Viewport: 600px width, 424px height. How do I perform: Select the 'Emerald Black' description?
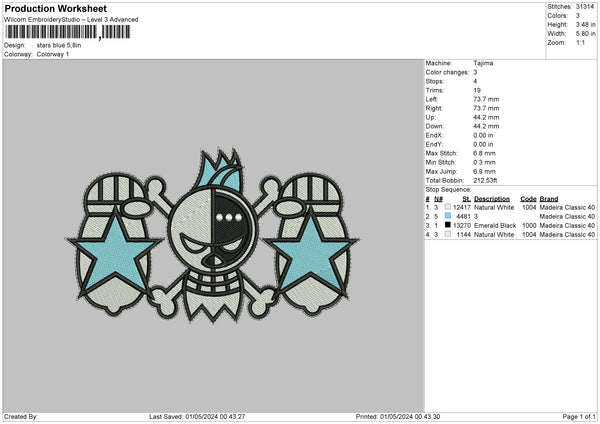pyautogui.click(x=495, y=225)
